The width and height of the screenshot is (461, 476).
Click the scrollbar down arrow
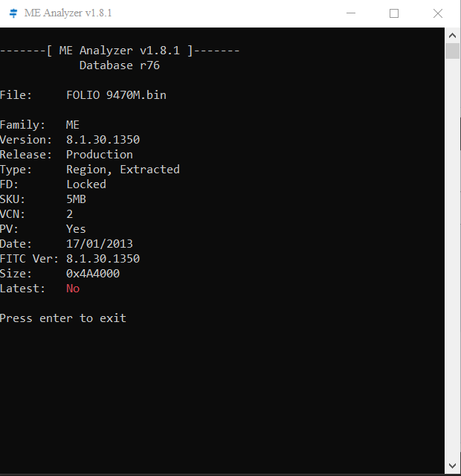(x=452, y=466)
